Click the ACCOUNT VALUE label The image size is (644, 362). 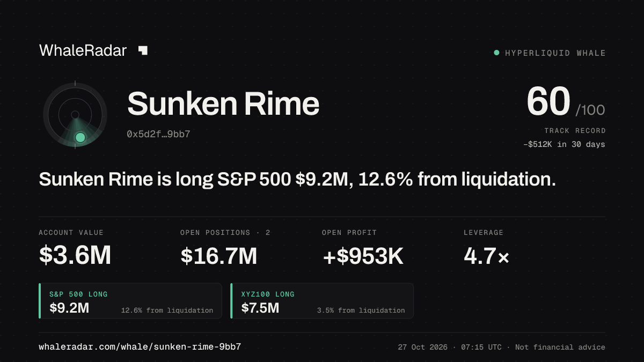pyautogui.click(x=71, y=233)
